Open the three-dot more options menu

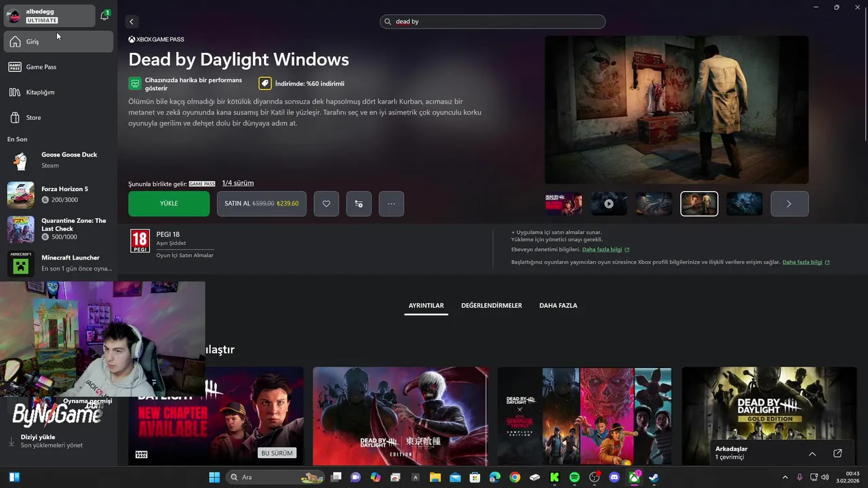[391, 203]
